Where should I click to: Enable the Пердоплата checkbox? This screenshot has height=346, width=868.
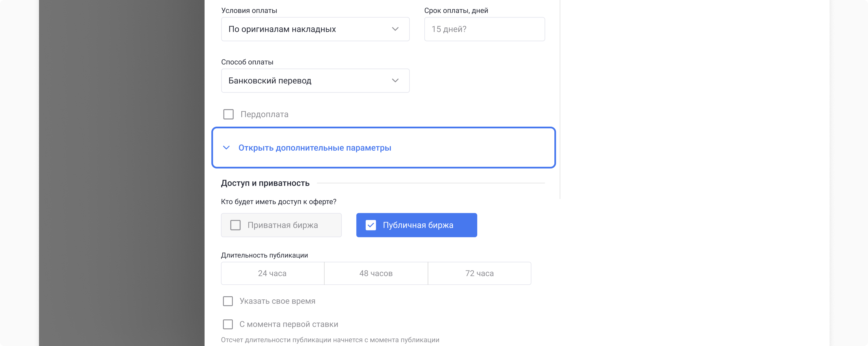229,114
